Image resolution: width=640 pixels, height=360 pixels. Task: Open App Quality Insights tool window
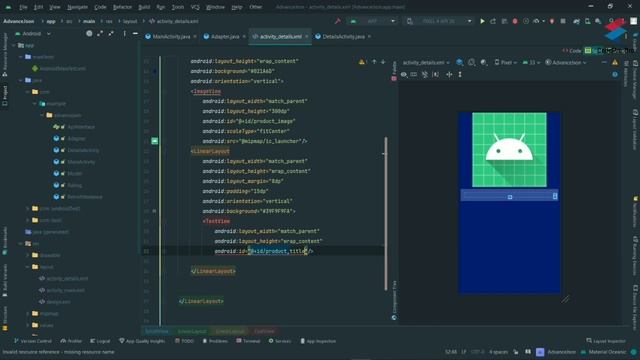pyautogui.click(x=142, y=341)
